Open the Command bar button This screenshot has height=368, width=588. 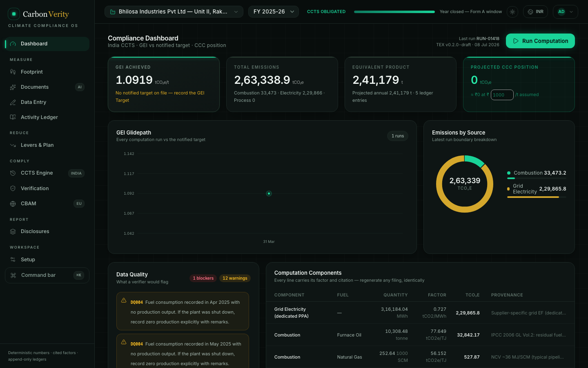(47, 275)
